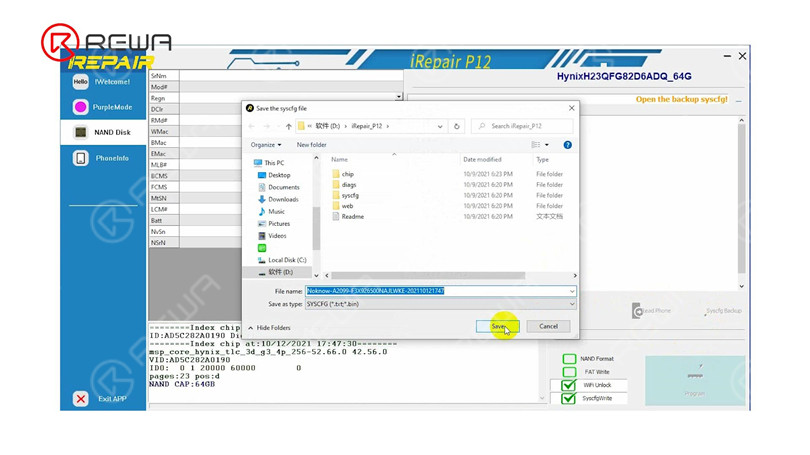Click the Syscfg Backup button
Image resolution: width=810 pixels, height=455 pixels.
723,311
